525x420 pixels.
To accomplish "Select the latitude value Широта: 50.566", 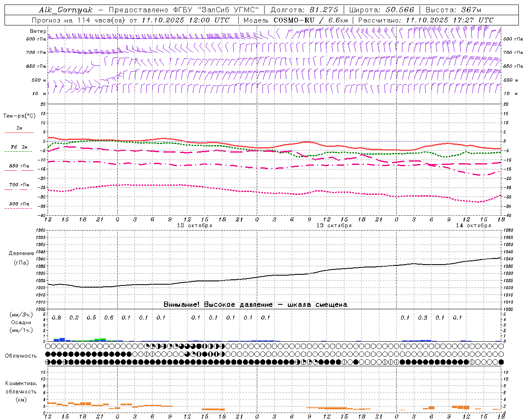I will pos(382,10).
